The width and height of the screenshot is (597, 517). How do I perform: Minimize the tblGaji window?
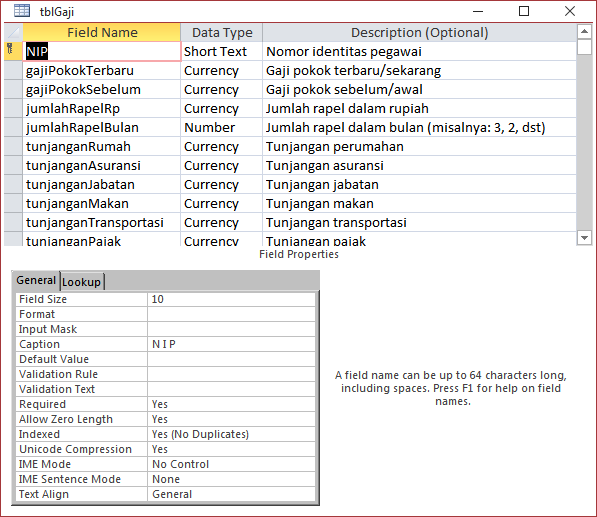[478, 11]
